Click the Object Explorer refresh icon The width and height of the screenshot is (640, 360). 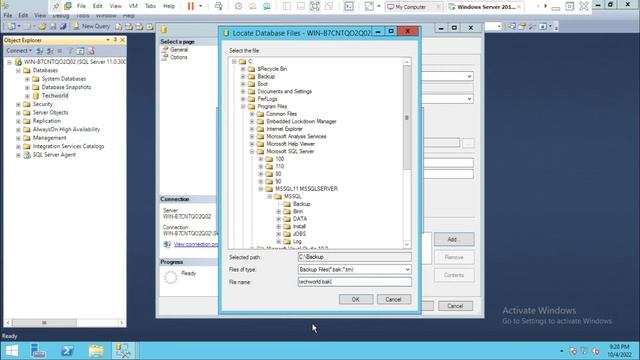coord(80,51)
